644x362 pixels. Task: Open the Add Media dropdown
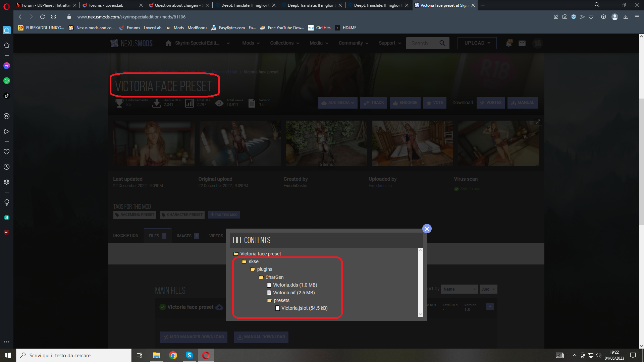point(338,103)
